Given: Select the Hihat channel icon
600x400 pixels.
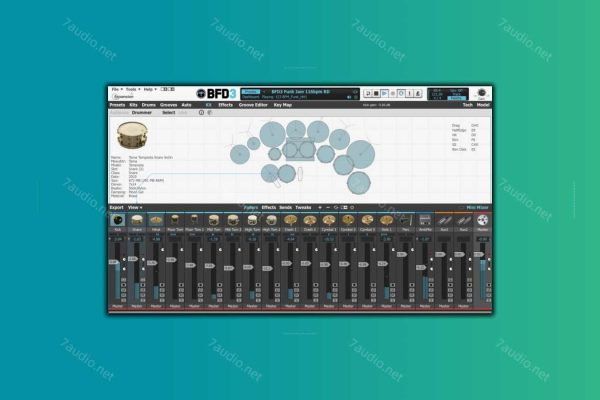Looking at the screenshot, I should point(156,220).
